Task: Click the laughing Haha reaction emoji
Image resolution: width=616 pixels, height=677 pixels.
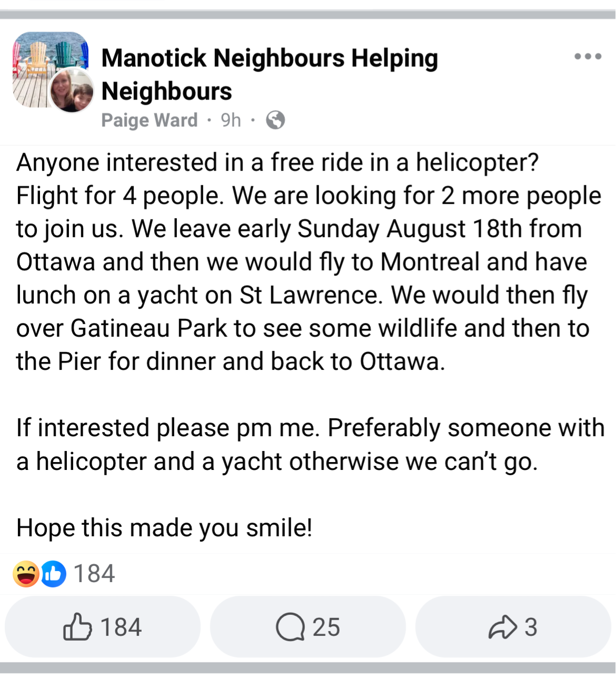Action: (x=26, y=574)
